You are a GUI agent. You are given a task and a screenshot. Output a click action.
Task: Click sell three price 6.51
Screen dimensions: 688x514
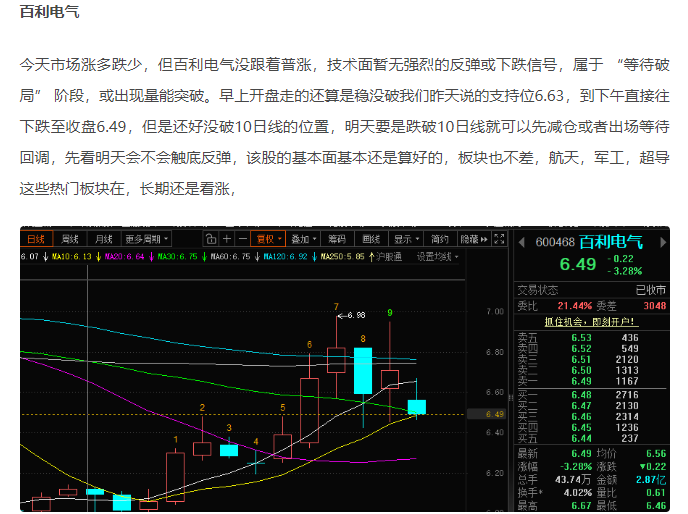pyautogui.click(x=581, y=359)
